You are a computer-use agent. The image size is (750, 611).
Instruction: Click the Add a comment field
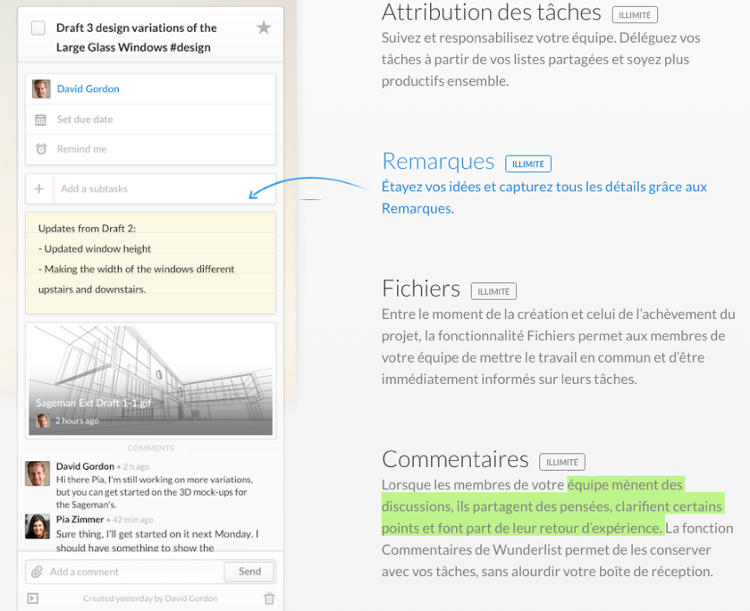click(x=130, y=572)
